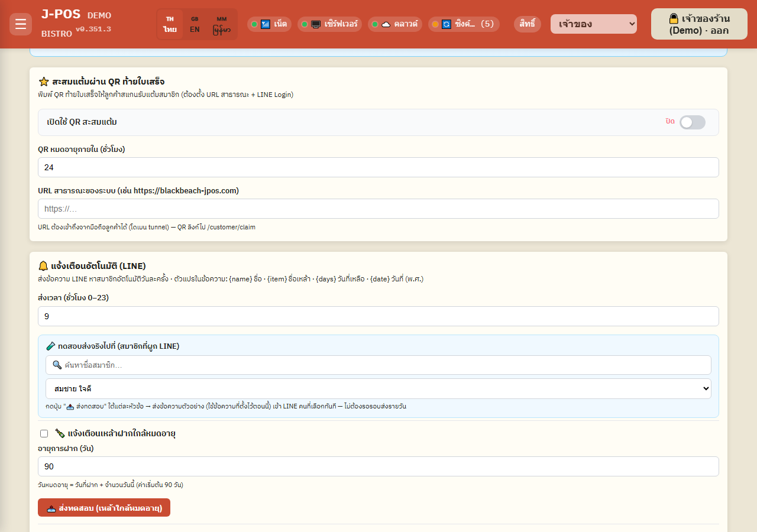Screen dimensions: 757x532
Task: Focus the QR expiry hours field
Action: [x=378, y=167]
